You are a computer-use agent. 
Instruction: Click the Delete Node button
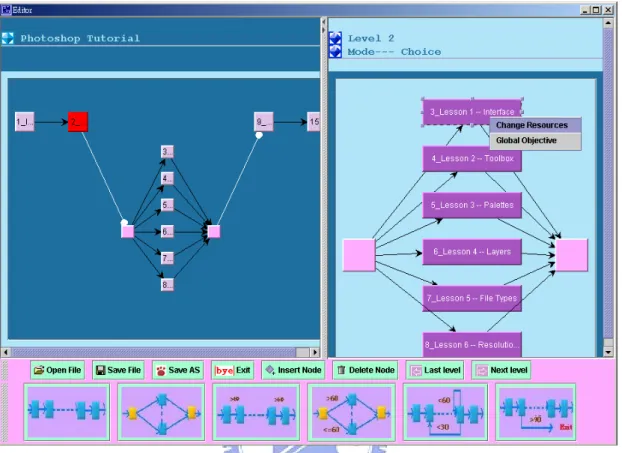click(x=365, y=370)
